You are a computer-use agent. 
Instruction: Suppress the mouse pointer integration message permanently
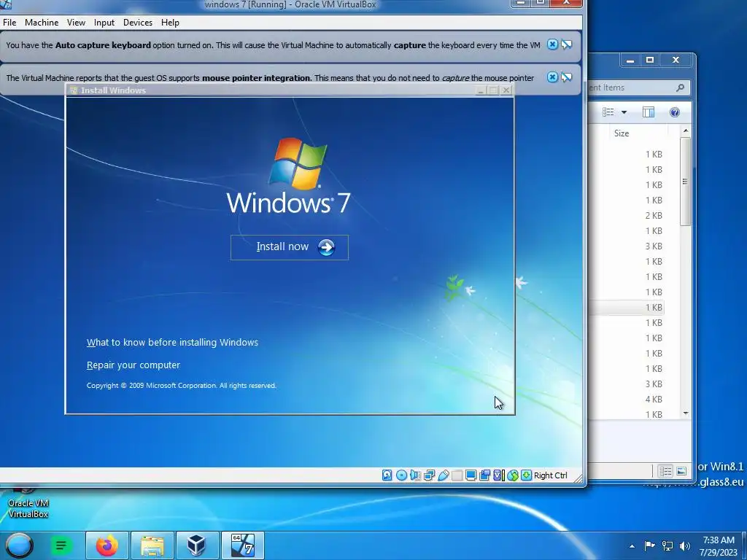(x=566, y=77)
